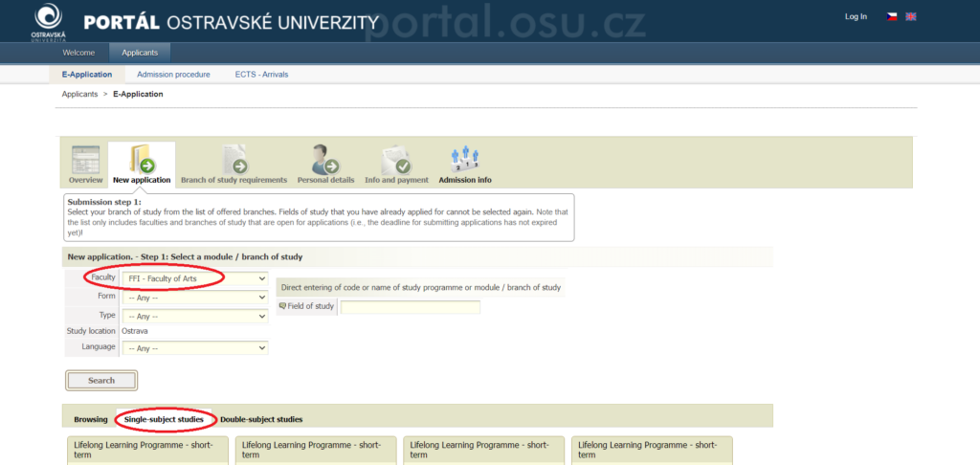Open the Faculty dropdown
Image resolution: width=980 pixels, height=465 pixels.
point(195,278)
